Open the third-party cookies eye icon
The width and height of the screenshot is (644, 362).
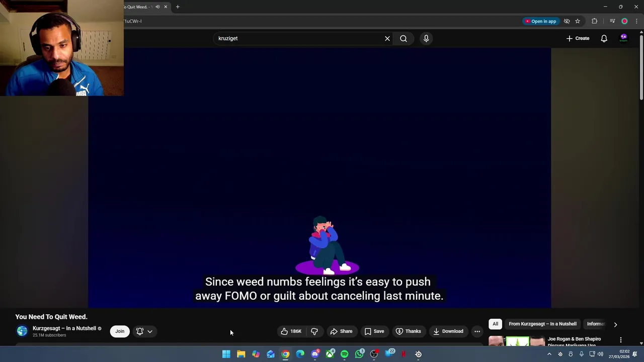[x=567, y=21]
